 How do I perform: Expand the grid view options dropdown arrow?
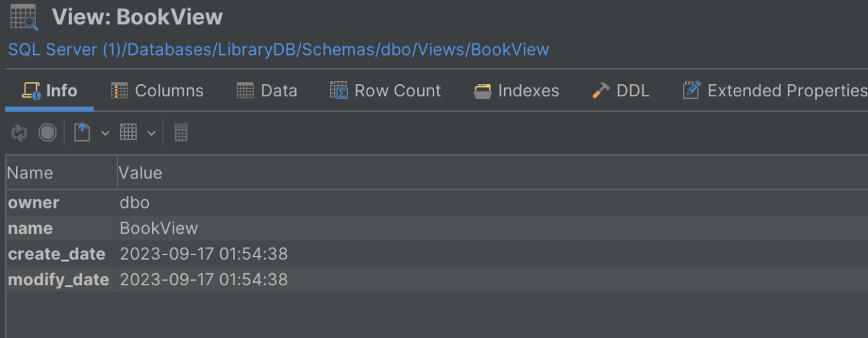(151, 134)
